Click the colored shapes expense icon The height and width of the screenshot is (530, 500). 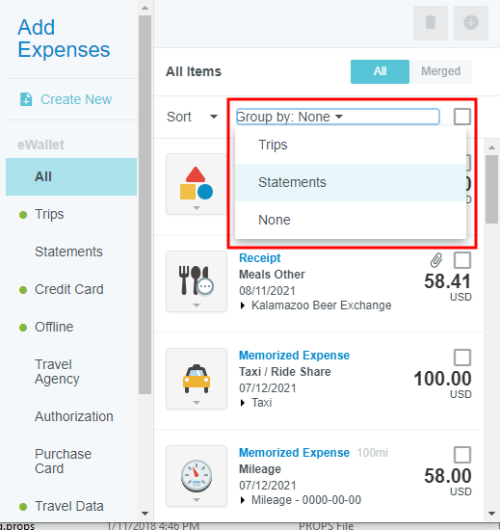(196, 184)
